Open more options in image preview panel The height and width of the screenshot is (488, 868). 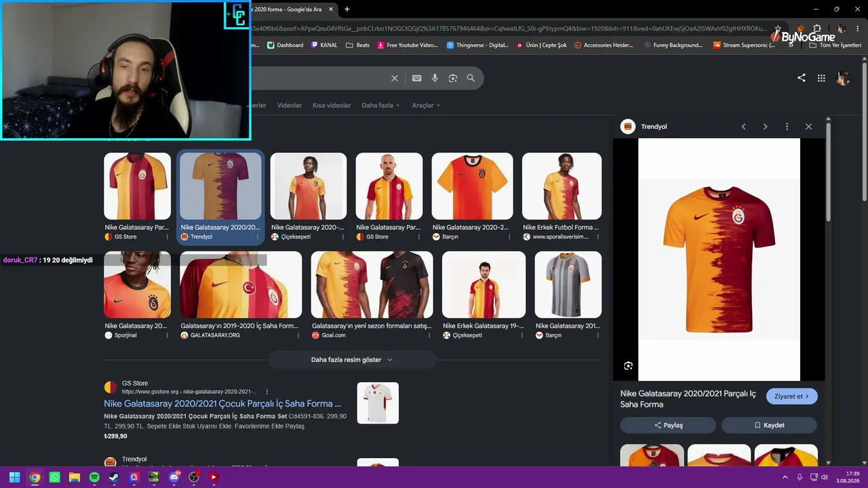click(x=787, y=127)
